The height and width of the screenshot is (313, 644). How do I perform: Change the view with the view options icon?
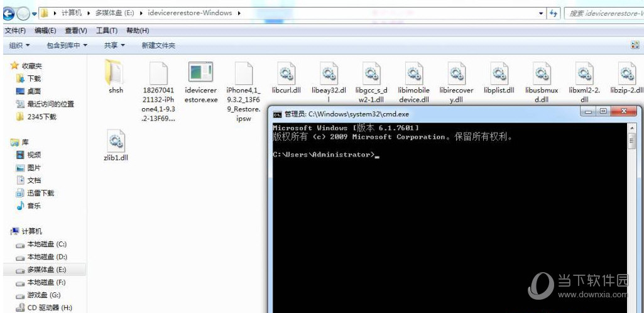pyautogui.click(x=635, y=45)
